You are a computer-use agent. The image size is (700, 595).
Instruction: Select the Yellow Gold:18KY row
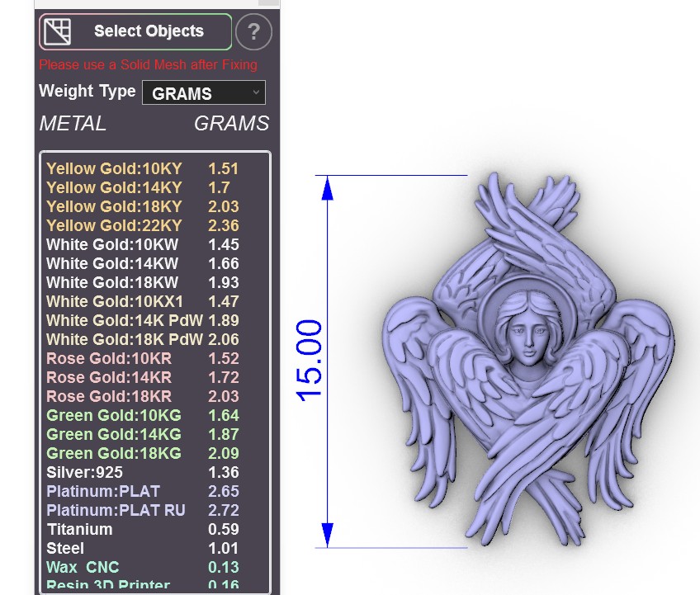(143, 206)
